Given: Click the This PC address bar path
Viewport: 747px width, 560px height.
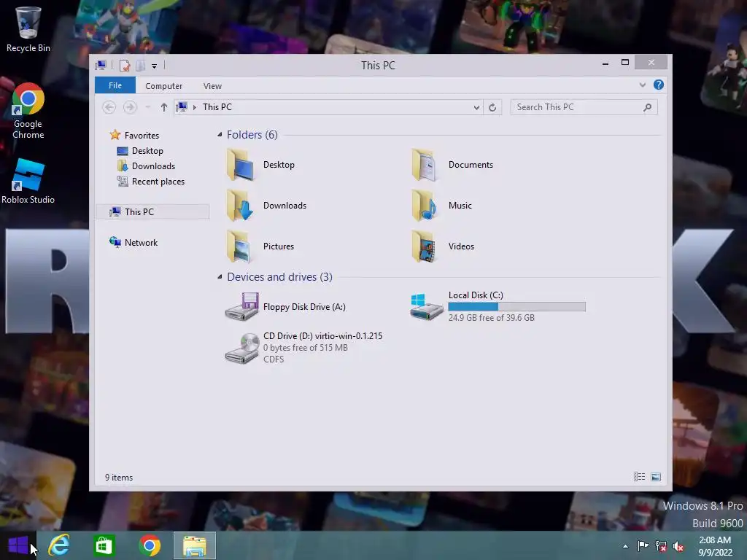Looking at the screenshot, I should 217,107.
